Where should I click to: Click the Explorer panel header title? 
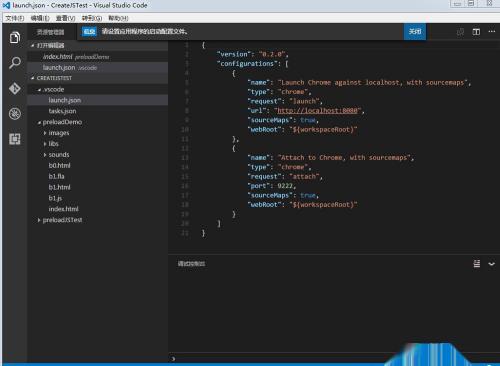coord(50,32)
